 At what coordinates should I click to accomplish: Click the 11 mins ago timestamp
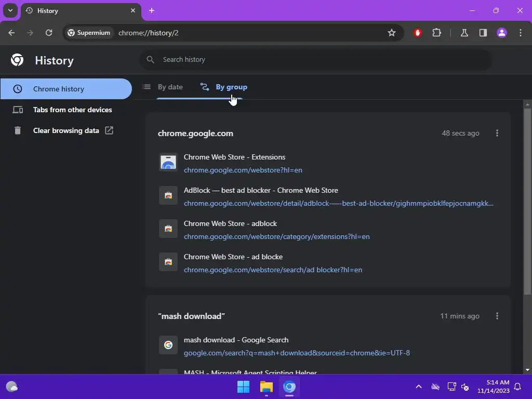click(x=460, y=316)
